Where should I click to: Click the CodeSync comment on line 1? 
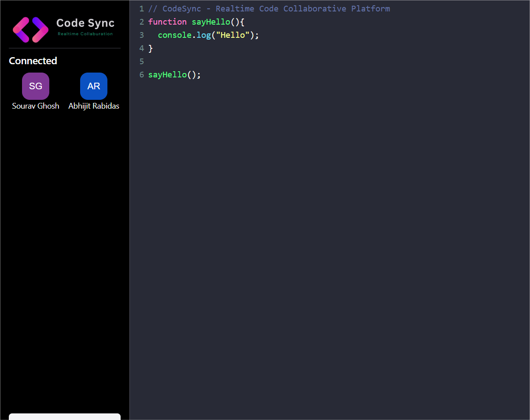pyautogui.click(x=269, y=8)
